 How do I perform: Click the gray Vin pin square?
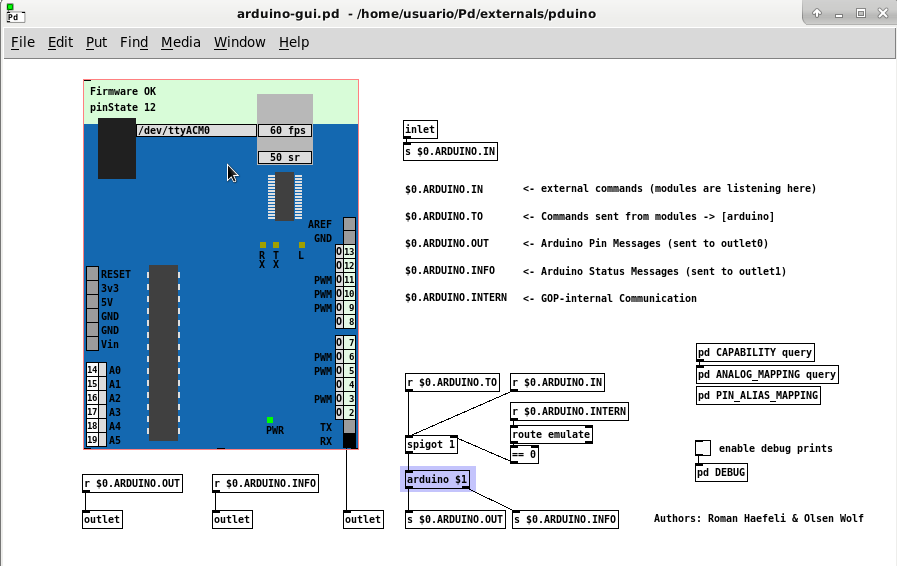(92, 344)
